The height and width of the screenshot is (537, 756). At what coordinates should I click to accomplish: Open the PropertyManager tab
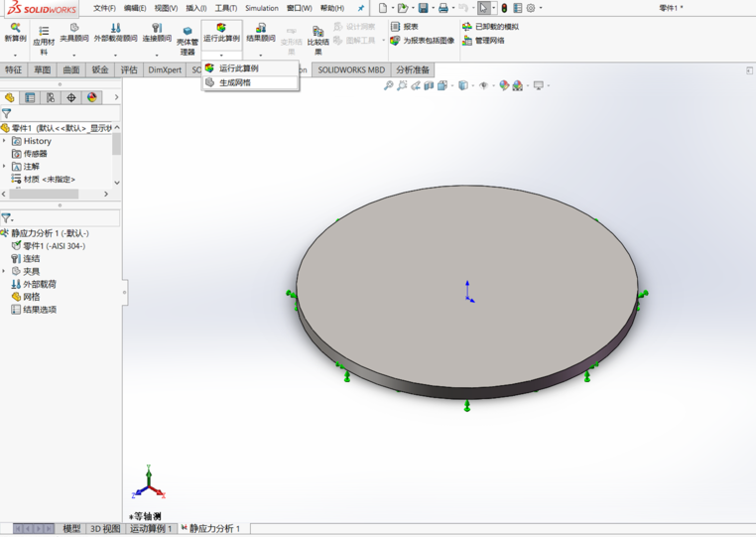[x=30, y=97]
